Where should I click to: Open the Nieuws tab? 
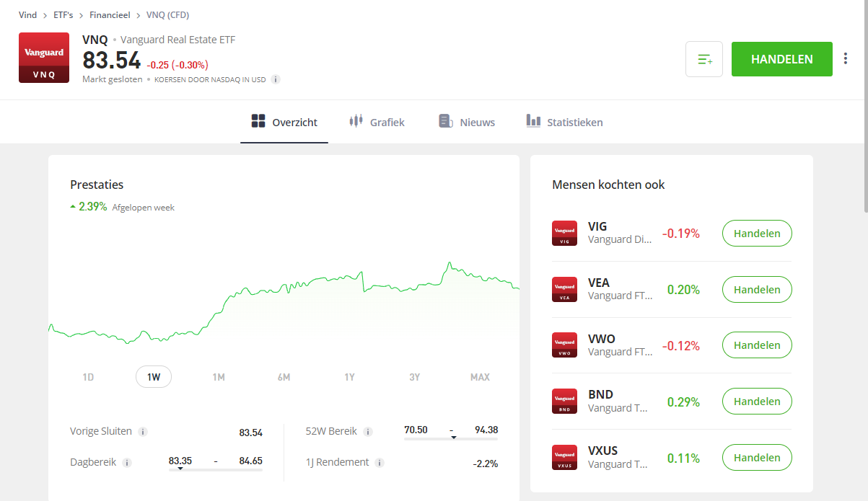click(467, 122)
